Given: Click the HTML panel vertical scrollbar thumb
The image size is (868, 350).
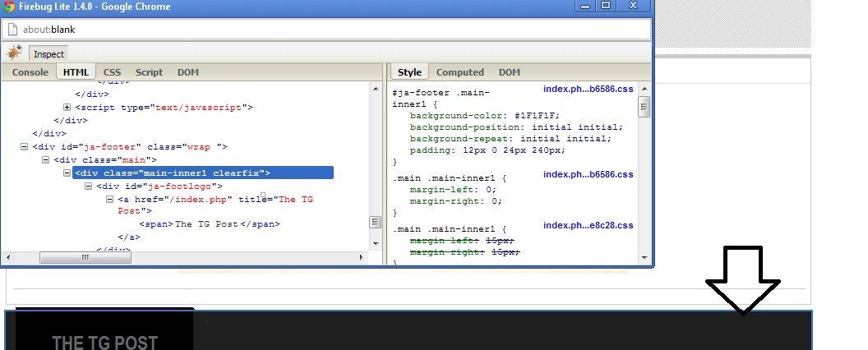Looking at the screenshot, I should (x=376, y=222).
